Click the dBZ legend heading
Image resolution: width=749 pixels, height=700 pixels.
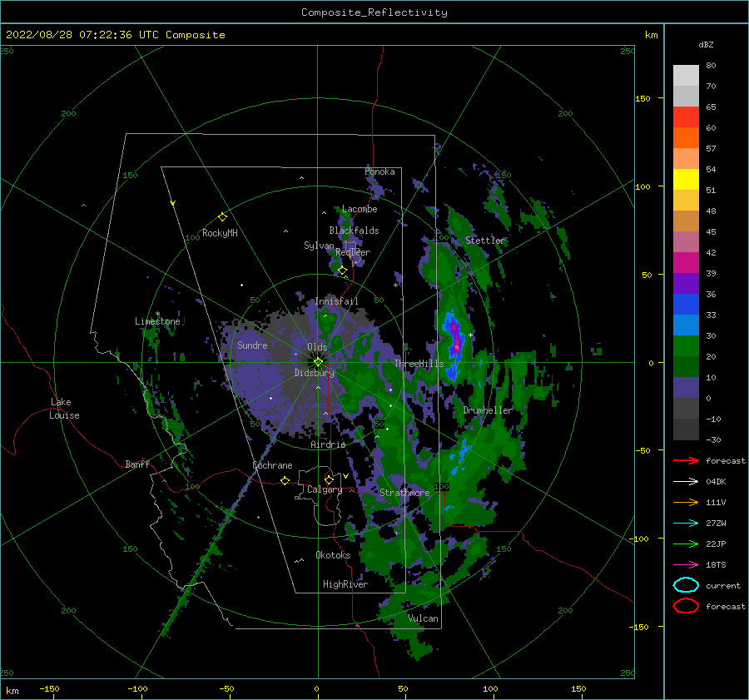click(706, 45)
